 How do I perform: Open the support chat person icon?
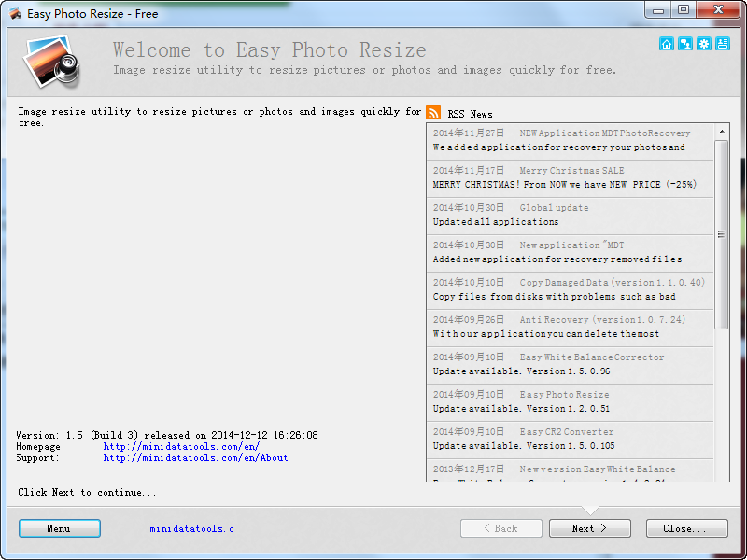[685, 44]
